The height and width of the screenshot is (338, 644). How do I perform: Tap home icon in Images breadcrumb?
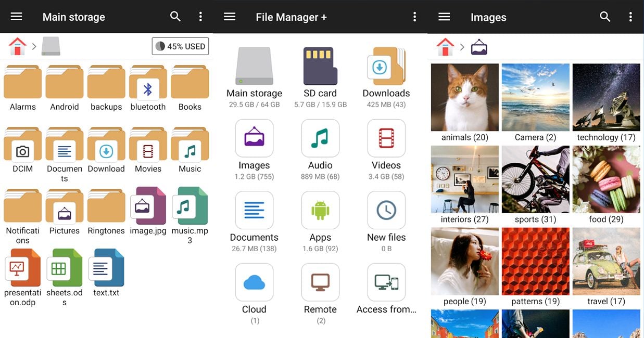445,46
